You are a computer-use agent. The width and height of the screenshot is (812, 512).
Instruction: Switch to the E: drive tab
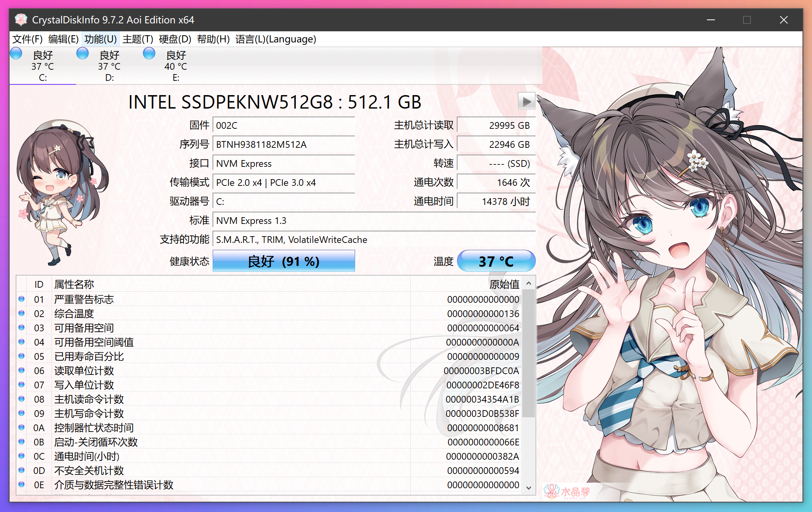[175, 65]
